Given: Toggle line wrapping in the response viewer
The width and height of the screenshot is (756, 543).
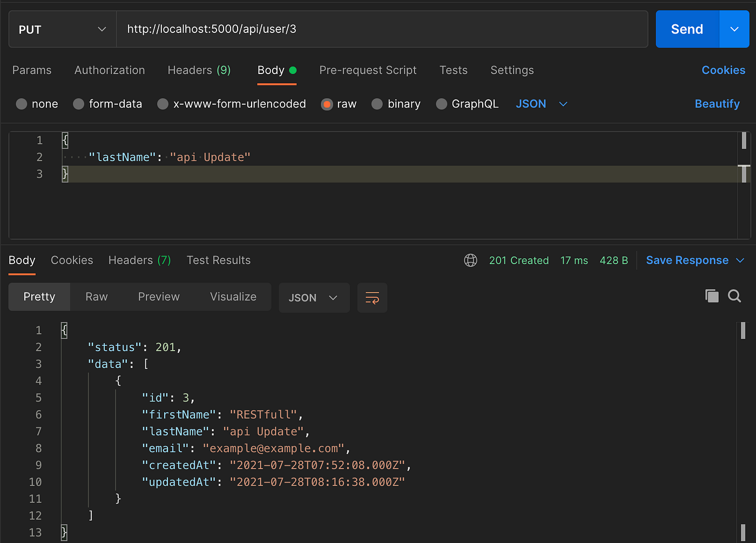Looking at the screenshot, I should [372, 297].
